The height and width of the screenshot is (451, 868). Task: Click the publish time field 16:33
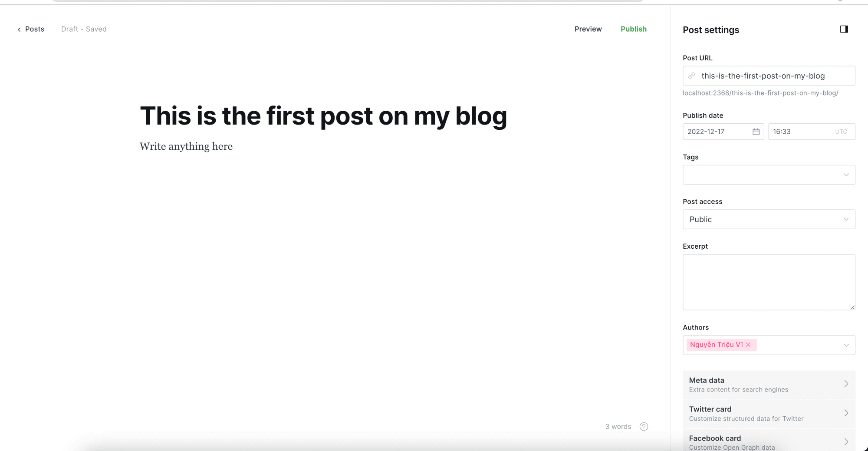(x=801, y=132)
